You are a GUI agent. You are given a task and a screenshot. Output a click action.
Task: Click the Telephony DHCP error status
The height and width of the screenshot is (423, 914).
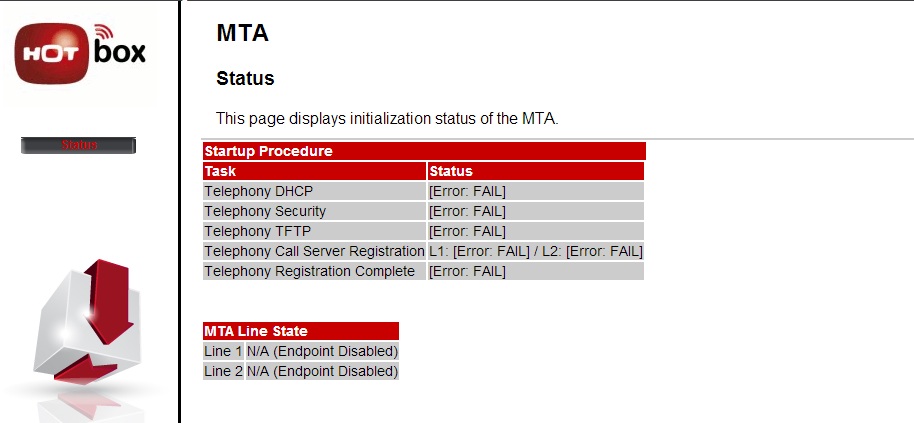[467, 191]
